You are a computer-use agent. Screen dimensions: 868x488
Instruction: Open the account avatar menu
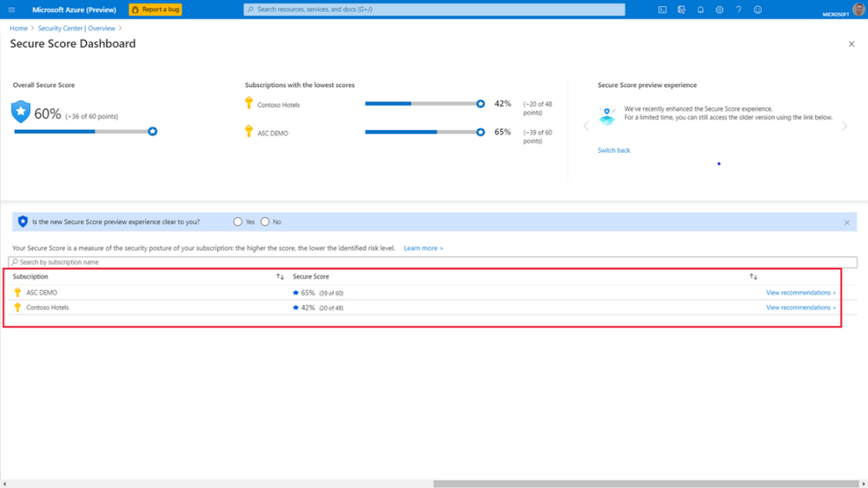[x=858, y=10]
